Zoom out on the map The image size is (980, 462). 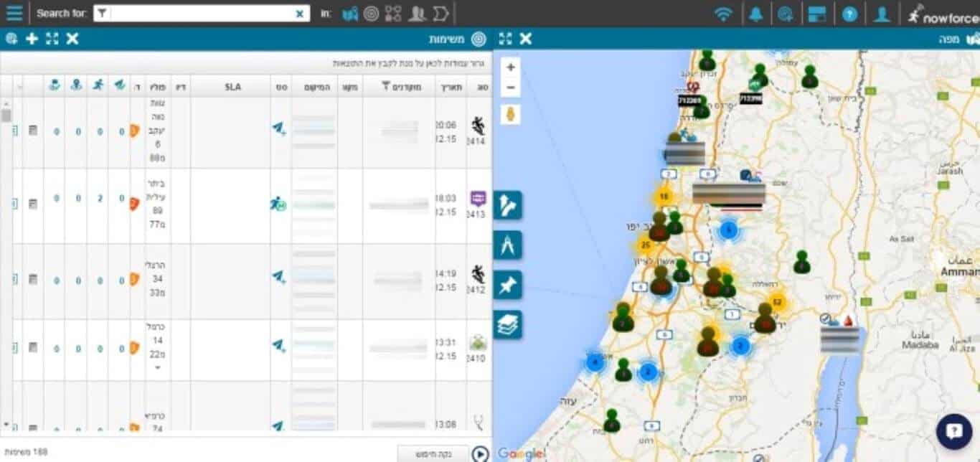coord(511,88)
